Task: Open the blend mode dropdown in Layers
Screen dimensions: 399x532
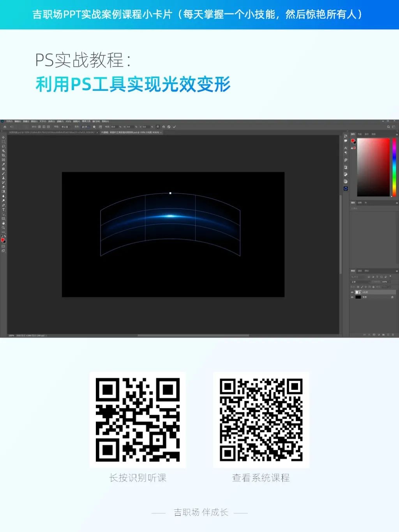Action: point(360,282)
